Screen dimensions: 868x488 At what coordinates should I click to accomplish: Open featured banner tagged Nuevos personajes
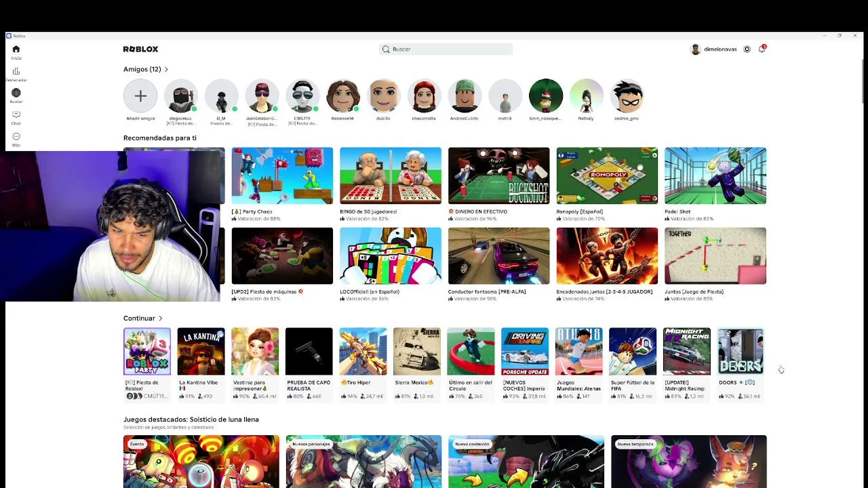[x=363, y=462]
